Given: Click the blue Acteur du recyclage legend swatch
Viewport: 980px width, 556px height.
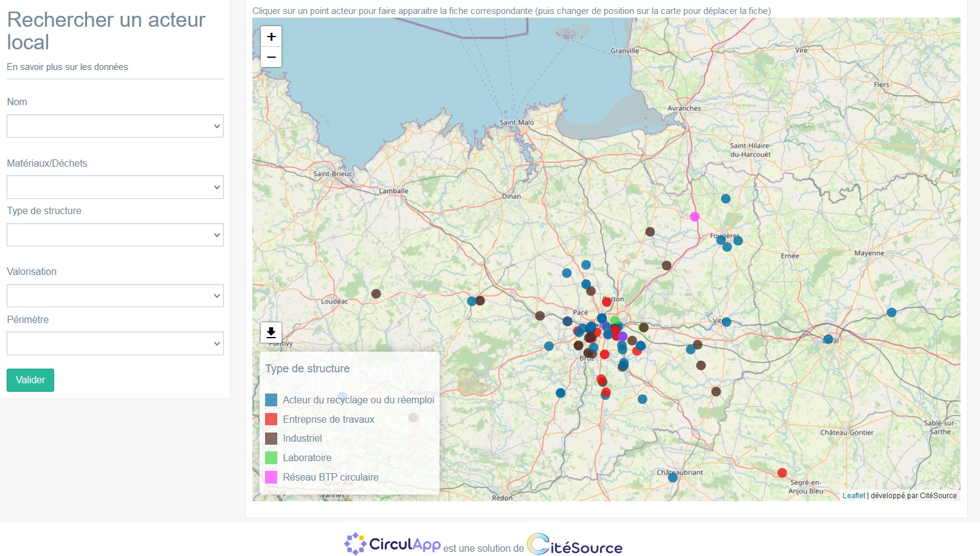Looking at the screenshot, I should [x=271, y=400].
